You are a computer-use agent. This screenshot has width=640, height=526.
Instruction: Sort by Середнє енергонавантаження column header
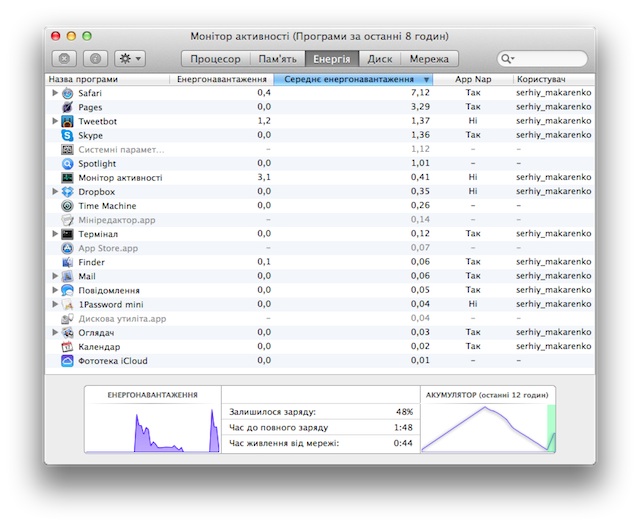click(353, 79)
